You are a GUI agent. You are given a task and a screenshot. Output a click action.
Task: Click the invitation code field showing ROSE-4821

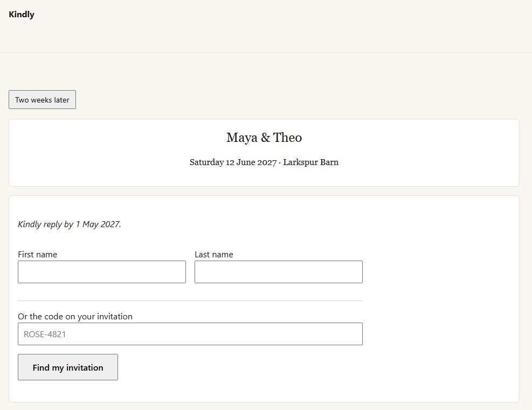[x=190, y=334]
